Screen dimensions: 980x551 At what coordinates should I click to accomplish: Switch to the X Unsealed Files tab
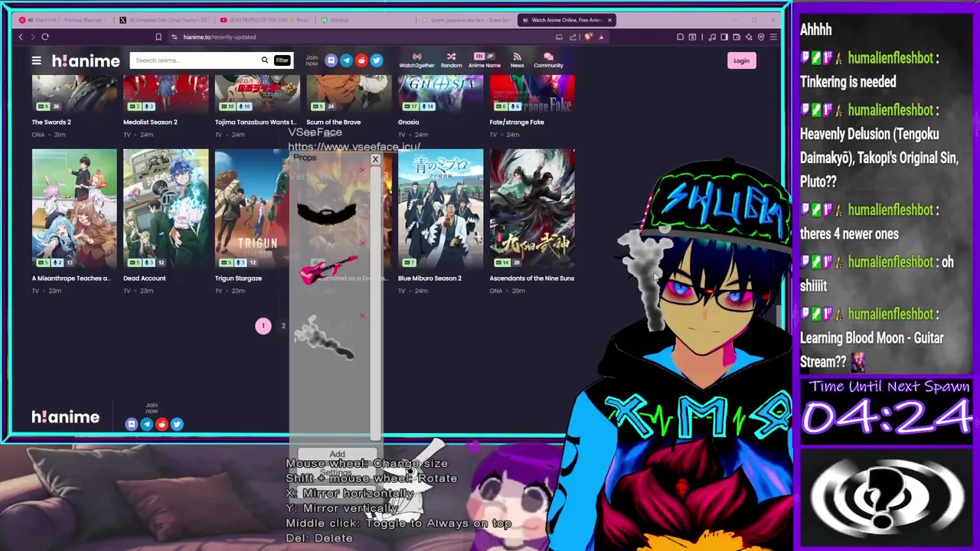165,20
